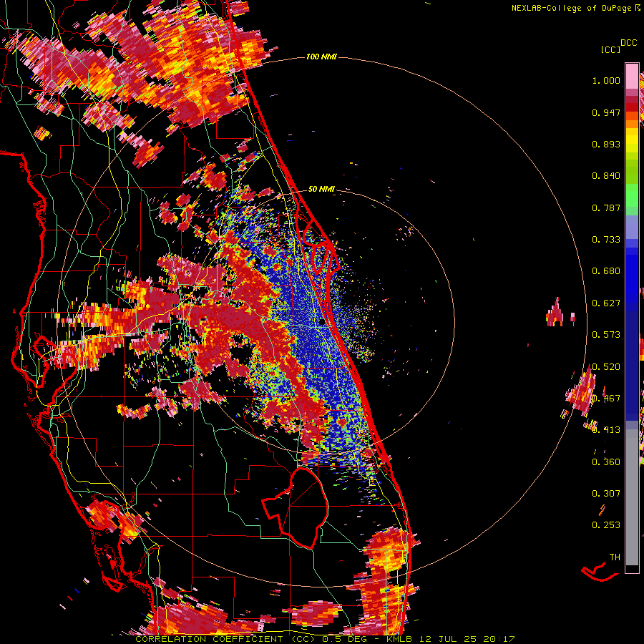This screenshot has width=644, height=644.
Task: Click the 20:17 timestamp
Action: pyautogui.click(x=499, y=639)
